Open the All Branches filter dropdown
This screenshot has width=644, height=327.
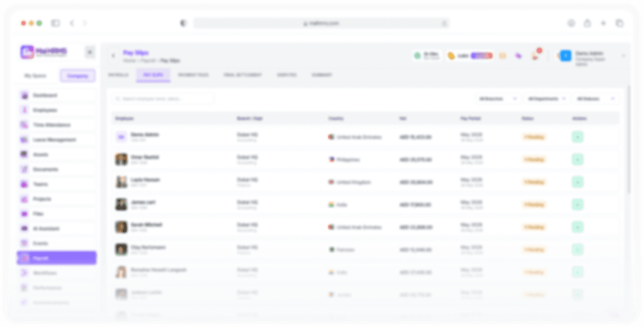pos(497,99)
